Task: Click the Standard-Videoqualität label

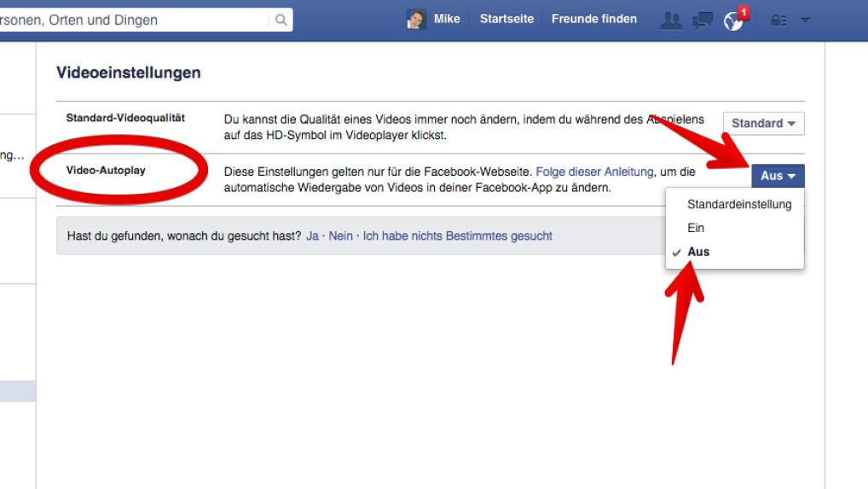Action: point(125,118)
